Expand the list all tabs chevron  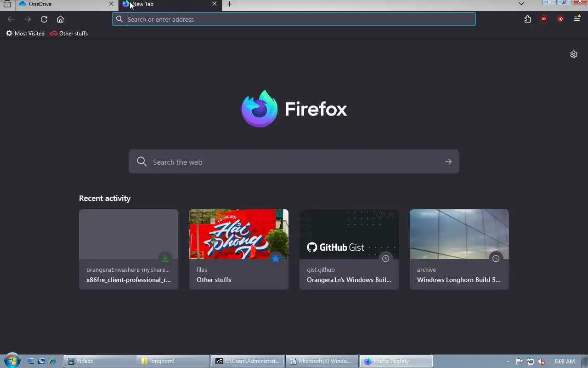[x=521, y=4]
